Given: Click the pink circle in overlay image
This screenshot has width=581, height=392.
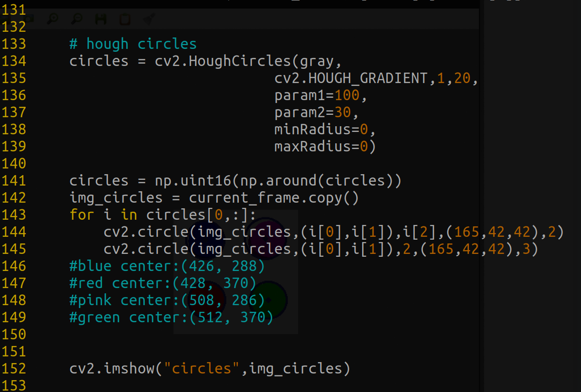Looking at the screenshot, I should [266, 239].
